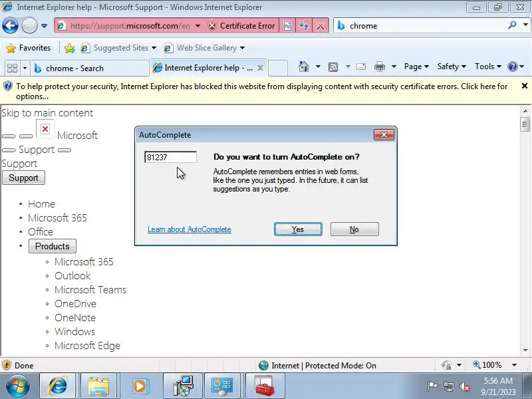The width and height of the screenshot is (532, 399).
Task: Click the Support button on the page
Action: tap(23, 178)
